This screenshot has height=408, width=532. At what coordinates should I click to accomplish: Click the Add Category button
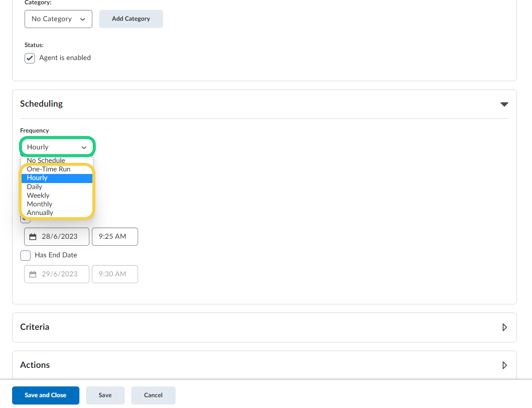[131, 19]
